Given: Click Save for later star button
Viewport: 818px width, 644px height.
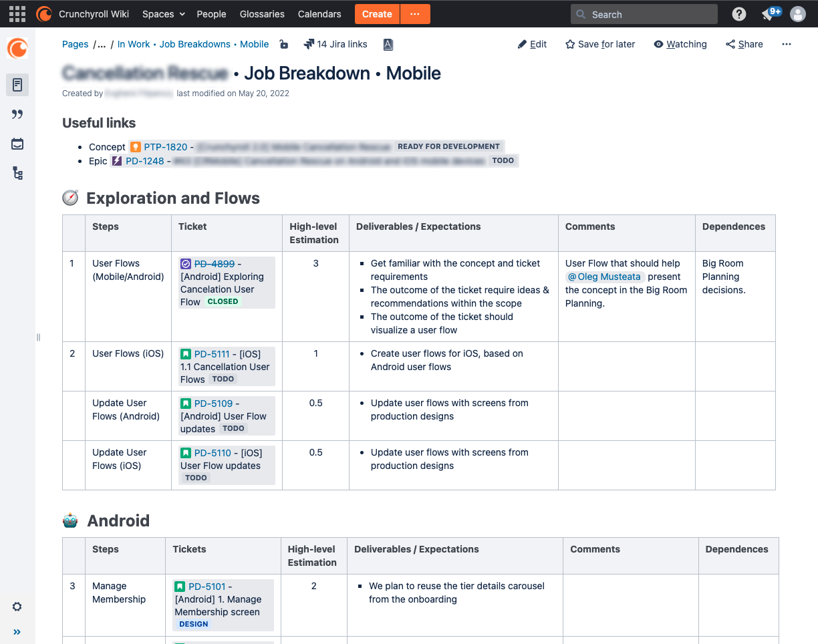Looking at the screenshot, I should pyautogui.click(x=600, y=44).
